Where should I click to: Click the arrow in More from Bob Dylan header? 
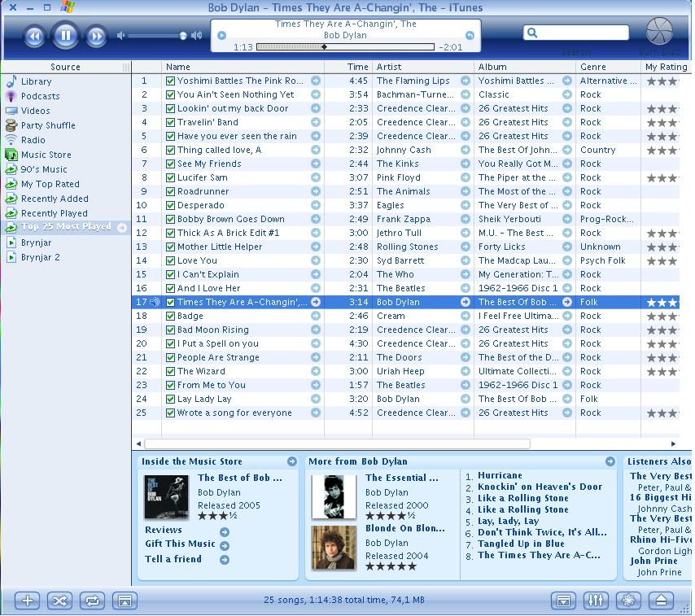[x=610, y=461]
